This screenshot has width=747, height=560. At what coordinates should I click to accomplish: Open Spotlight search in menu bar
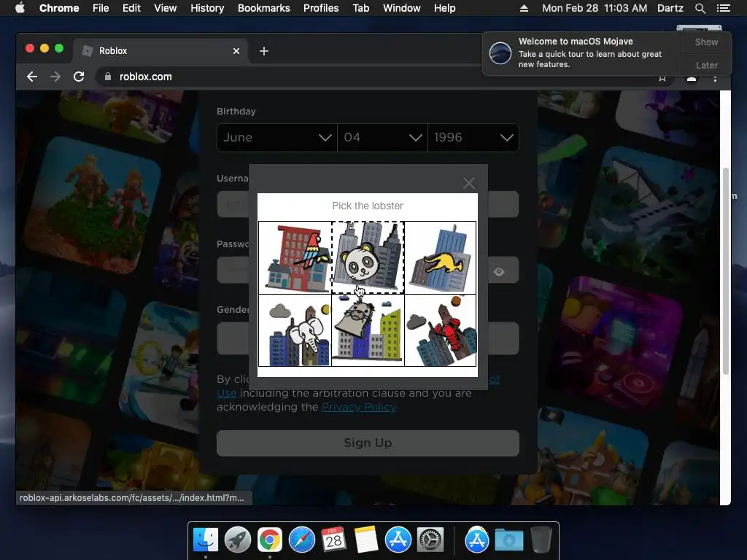pyautogui.click(x=700, y=8)
